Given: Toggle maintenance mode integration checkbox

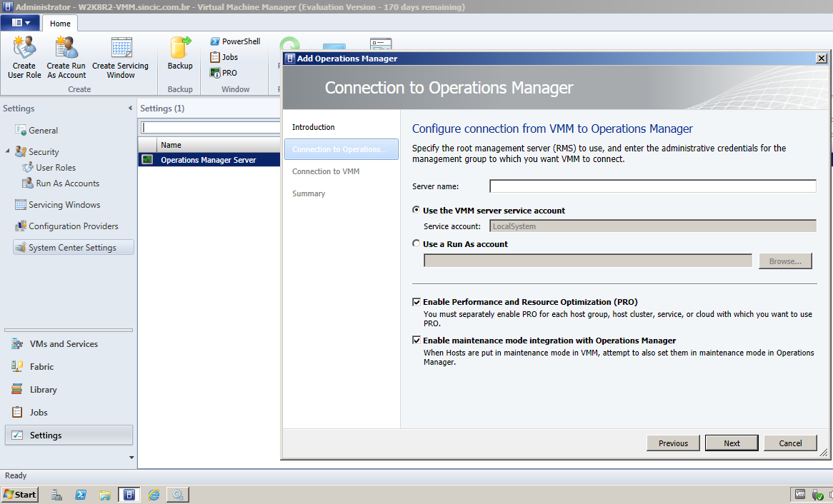Looking at the screenshot, I should click(x=416, y=340).
